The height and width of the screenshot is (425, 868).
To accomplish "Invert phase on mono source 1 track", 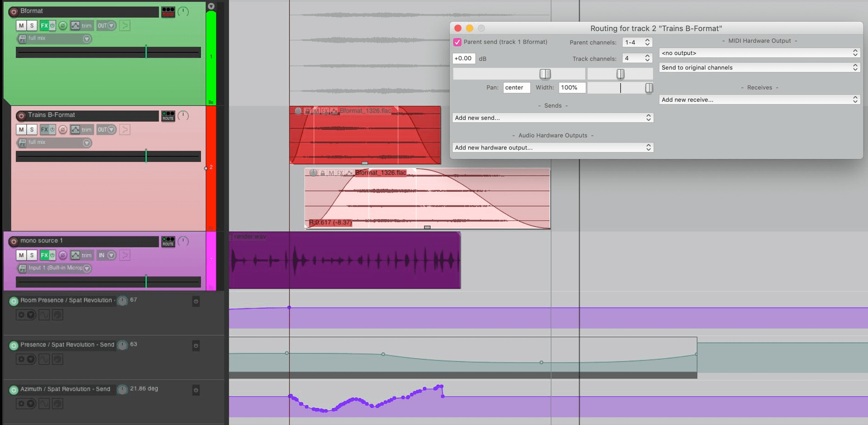I will (63, 255).
